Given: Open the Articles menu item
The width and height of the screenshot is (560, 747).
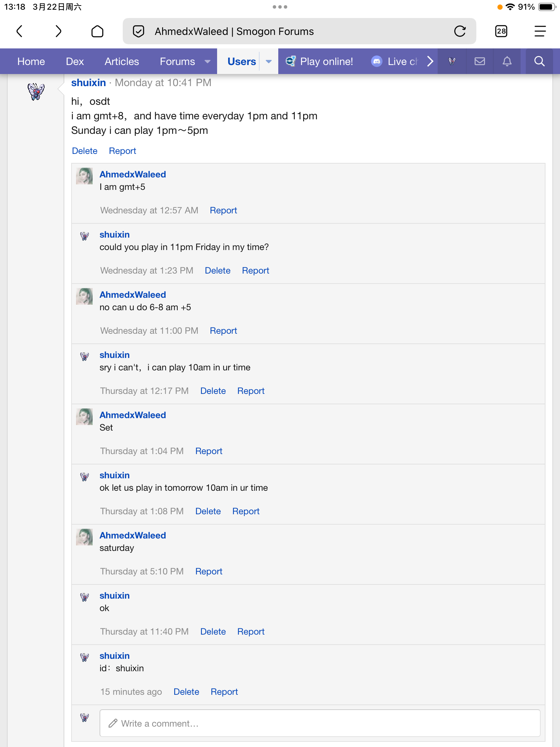Looking at the screenshot, I should [x=122, y=61].
